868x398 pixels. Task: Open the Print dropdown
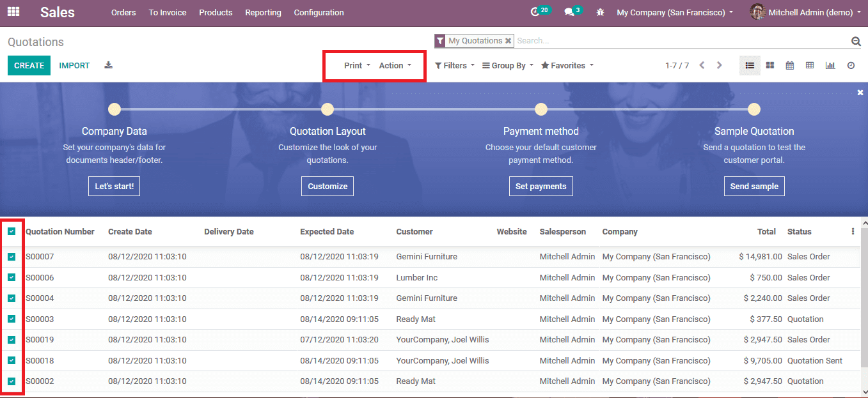pos(357,65)
